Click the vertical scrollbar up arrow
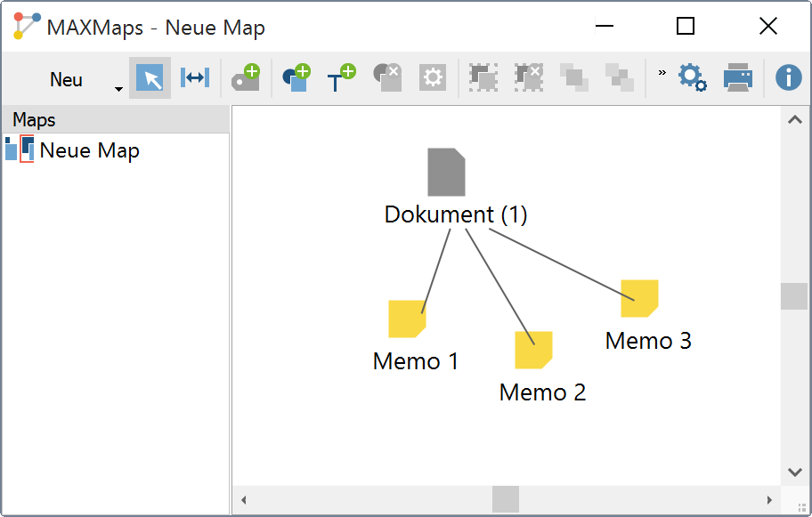The image size is (812, 517). point(794,120)
